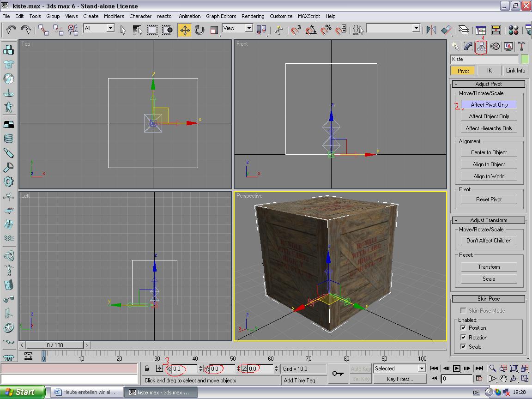
Task: Click the Kiste object name field
Action: coord(484,59)
